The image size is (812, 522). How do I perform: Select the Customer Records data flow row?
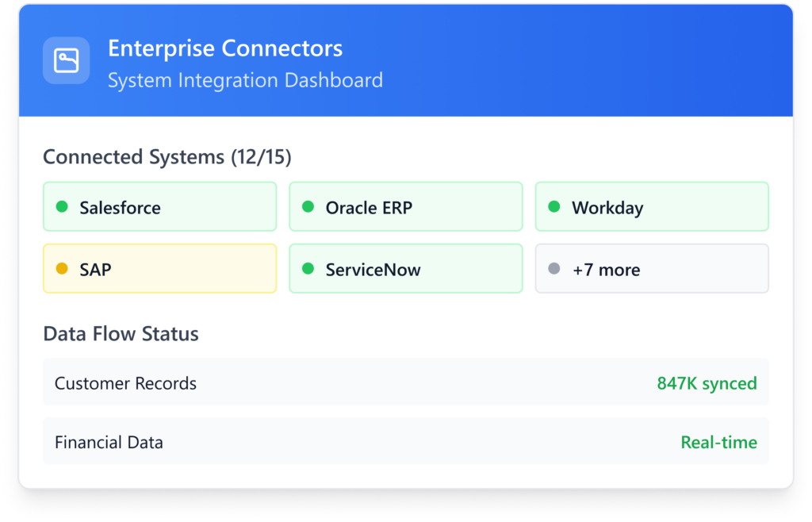click(x=405, y=382)
